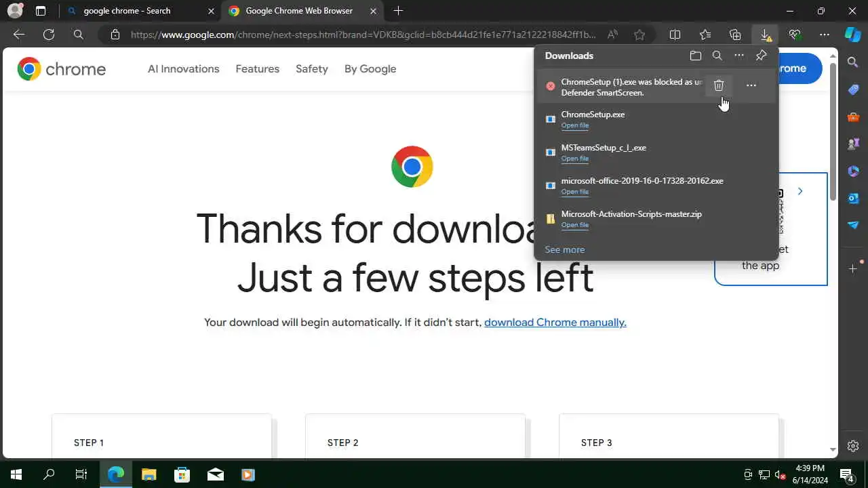
Task: Open taskbar Search icon
Action: tap(49, 474)
